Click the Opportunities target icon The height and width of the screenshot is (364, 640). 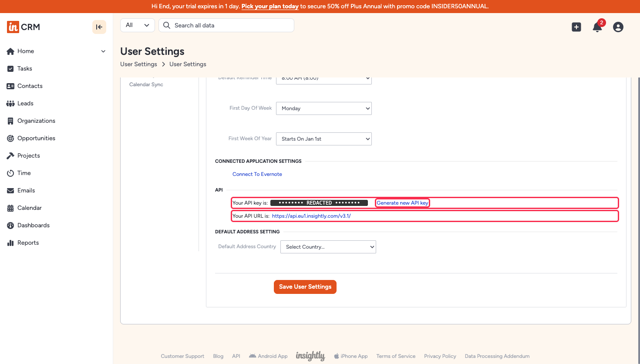10,138
